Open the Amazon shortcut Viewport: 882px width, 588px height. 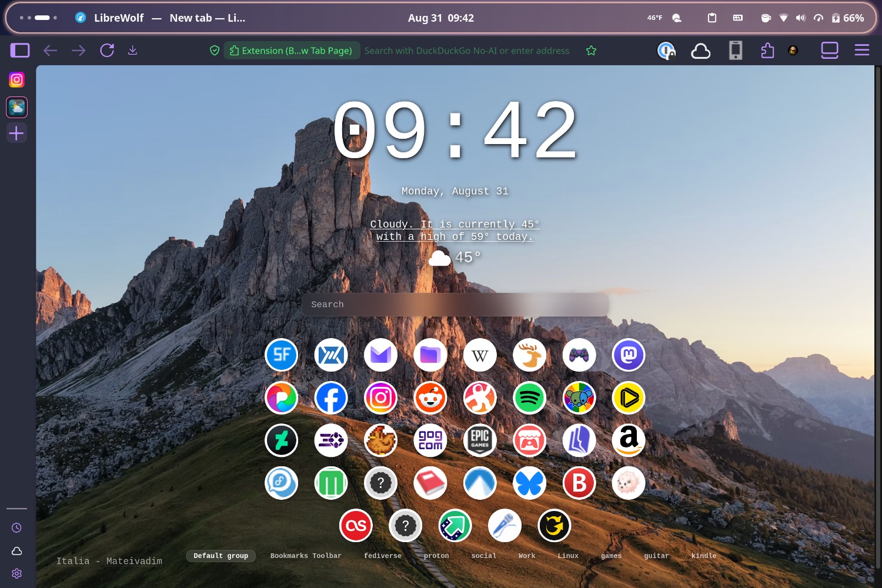tap(629, 440)
